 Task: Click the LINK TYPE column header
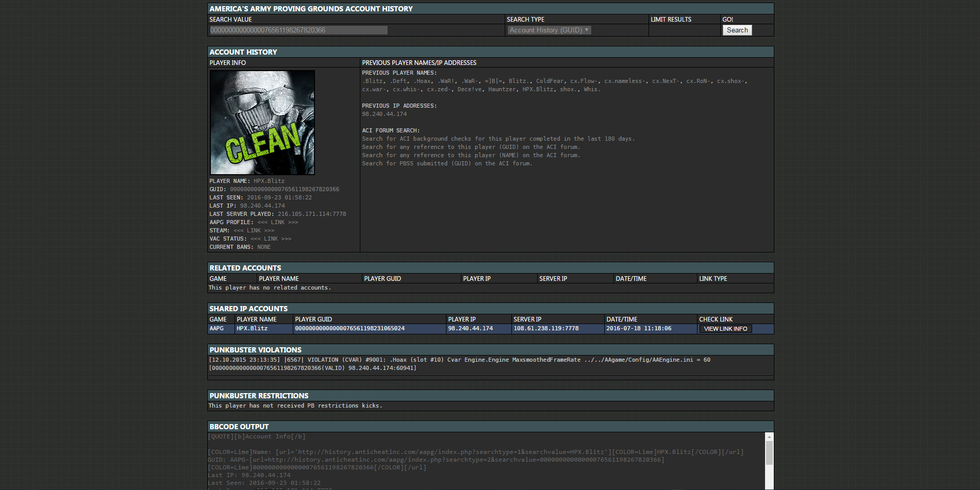(713, 279)
